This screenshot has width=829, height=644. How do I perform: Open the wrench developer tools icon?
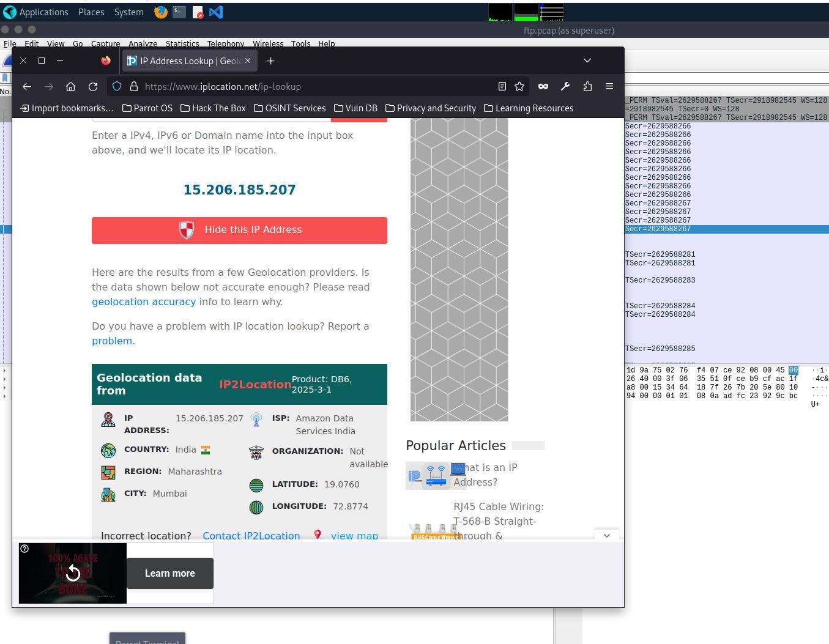(x=565, y=86)
